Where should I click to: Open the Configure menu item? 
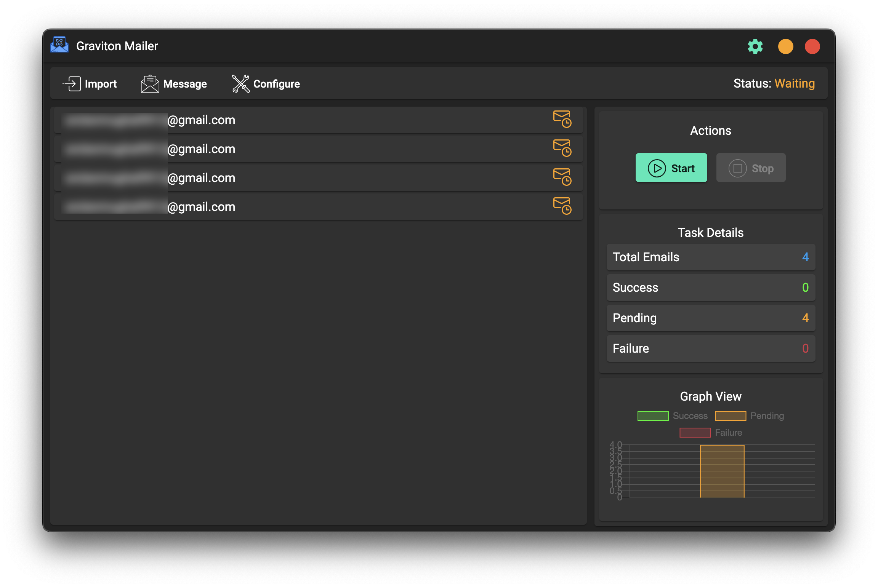(x=276, y=84)
